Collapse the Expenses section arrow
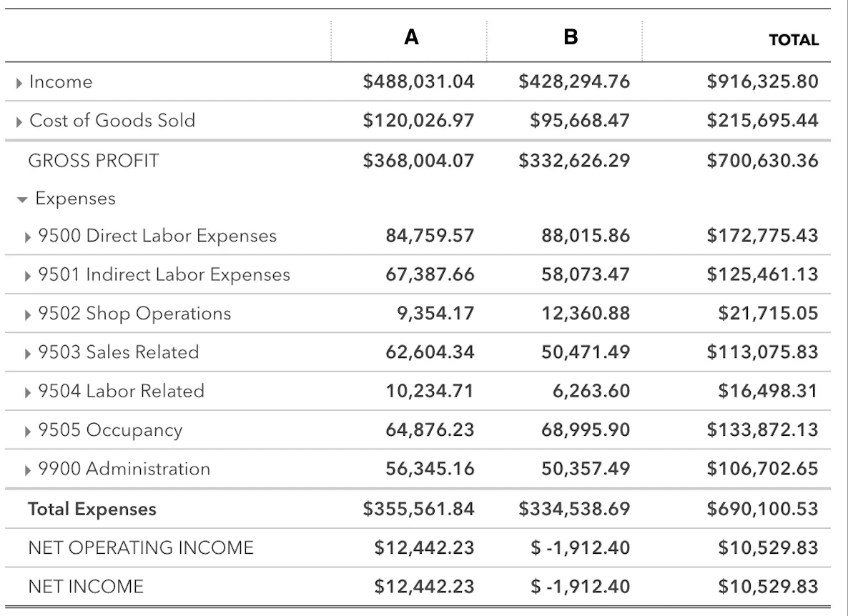 (x=22, y=200)
